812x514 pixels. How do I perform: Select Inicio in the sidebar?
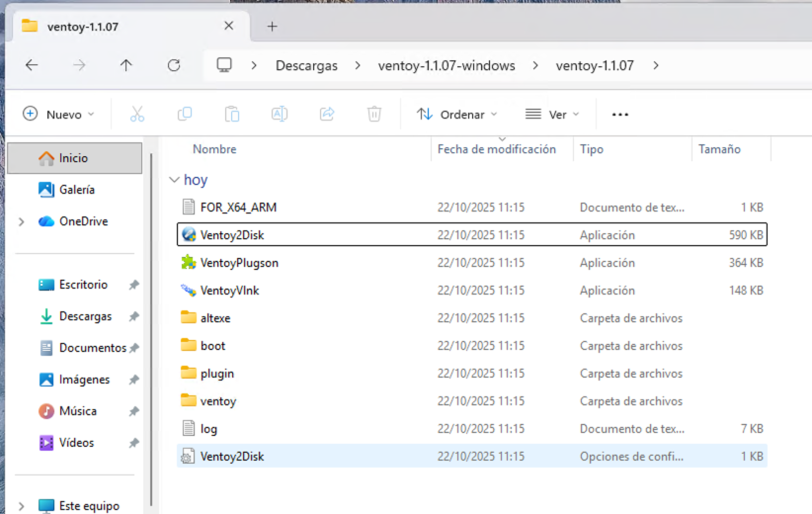point(75,158)
